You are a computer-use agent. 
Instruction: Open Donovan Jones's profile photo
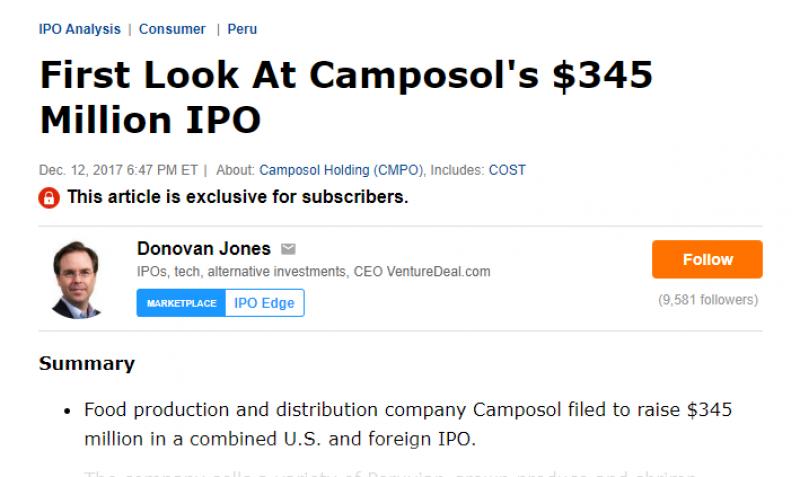pyautogui.click(x=79, y=279)
